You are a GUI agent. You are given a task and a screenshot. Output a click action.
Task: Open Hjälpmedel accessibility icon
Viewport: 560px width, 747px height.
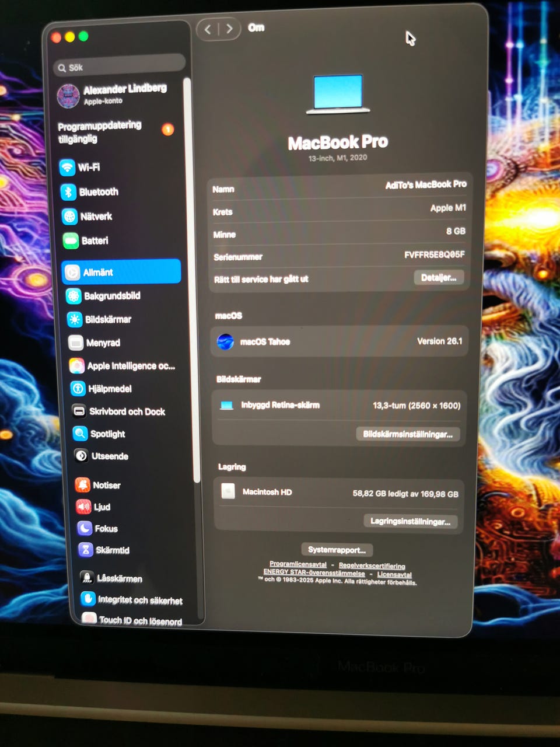pos(78,389)
